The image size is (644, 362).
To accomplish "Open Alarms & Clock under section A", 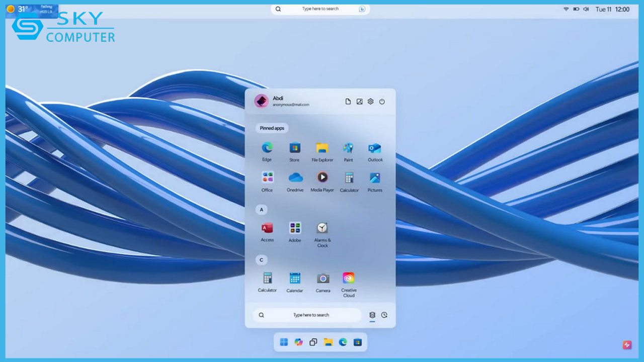I will click(x=322, y=229).
